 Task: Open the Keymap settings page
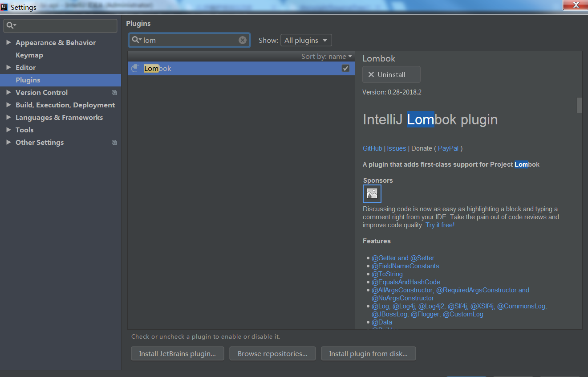tap(29, 55)
